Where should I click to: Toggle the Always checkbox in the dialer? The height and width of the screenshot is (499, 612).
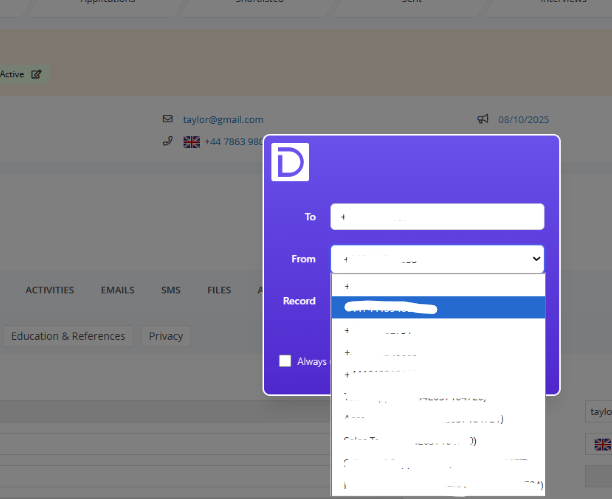pos(285,361)
